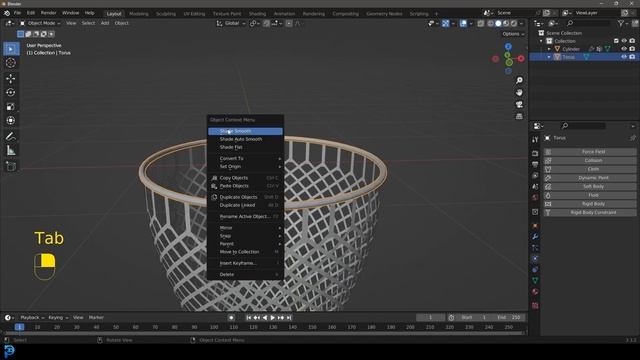Choose Shade Smooth from context menu
Viewport: 640px width, 360px height.
tap(245, 131)
